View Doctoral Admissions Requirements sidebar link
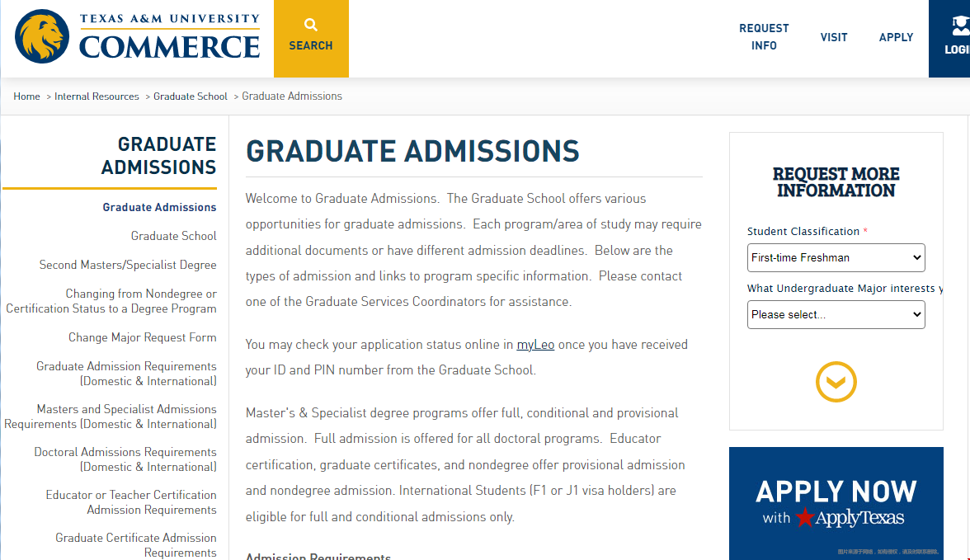This screenshot has width=970, height=560. (125, 459)
